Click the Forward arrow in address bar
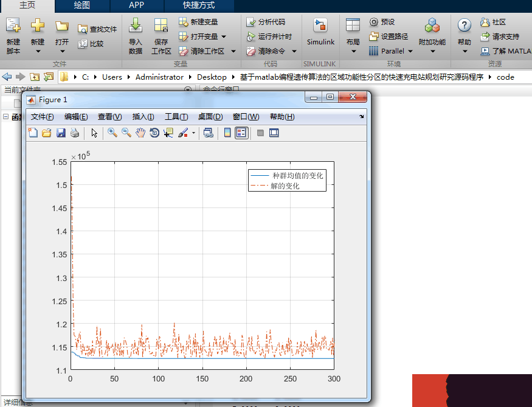Image resolution: width=532 pixels, height=407 pixels. click(21, 77)
